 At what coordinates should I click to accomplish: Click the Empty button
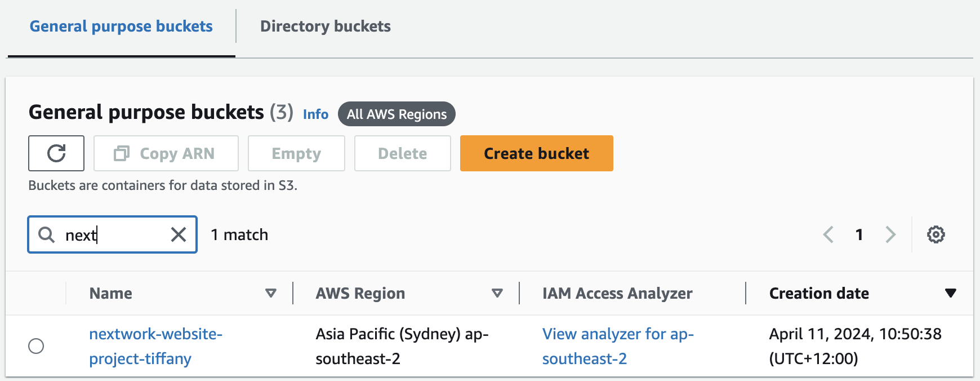click(x=296, y=153)
